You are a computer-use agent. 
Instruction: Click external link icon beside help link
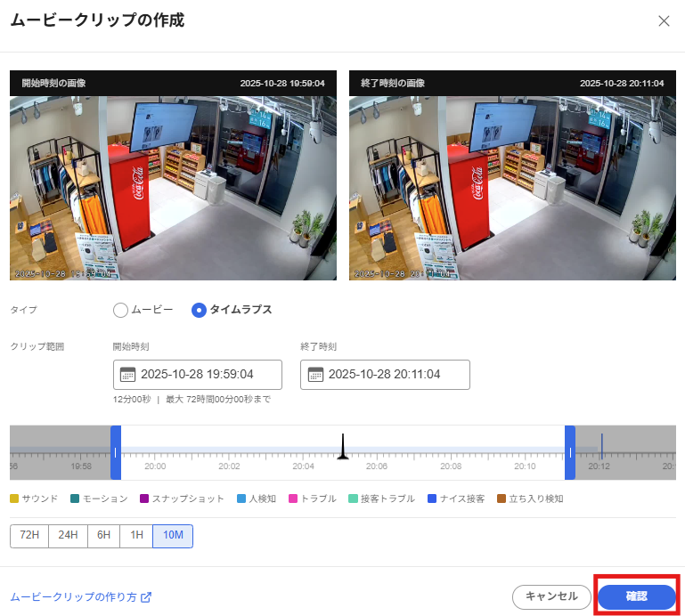[146, 597]
